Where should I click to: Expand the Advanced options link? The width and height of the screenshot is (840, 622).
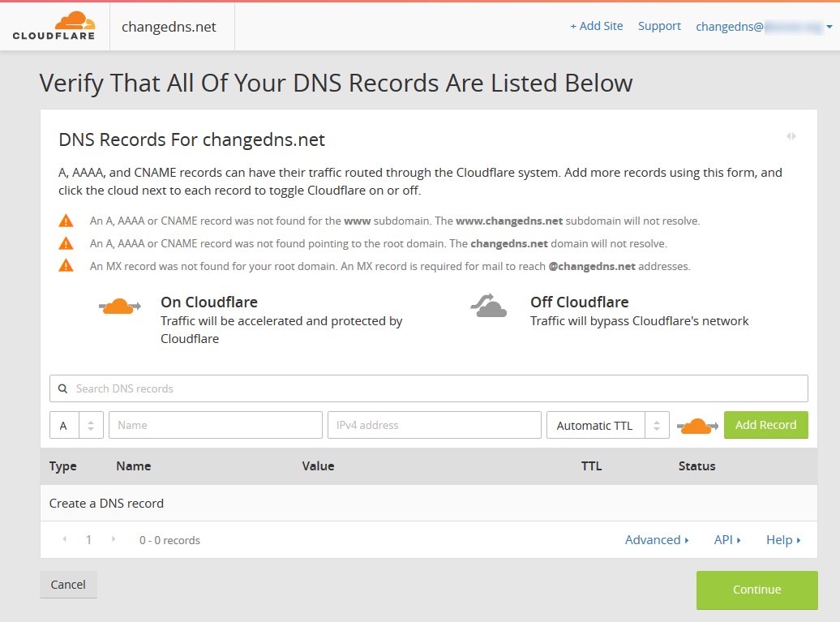[x=657, y=540]
